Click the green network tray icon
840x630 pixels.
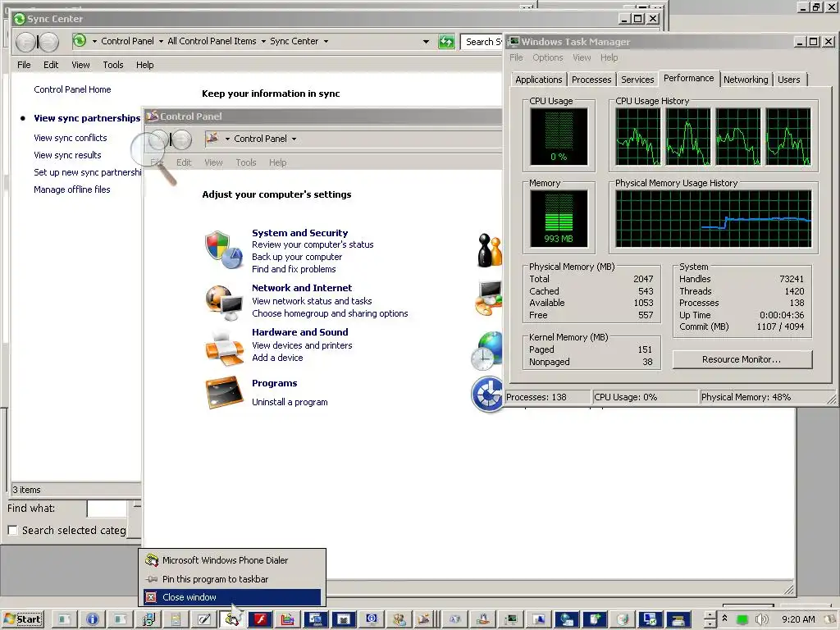click(x=742, y=620)
